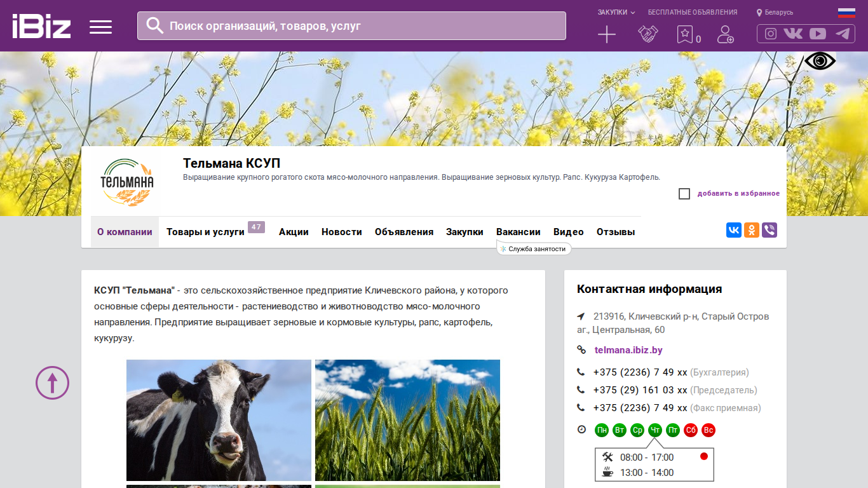The width and height of the screenshot is (868, 488).
Task: Call the Бухгалтерия phone number
Action: tap(641, 372)
